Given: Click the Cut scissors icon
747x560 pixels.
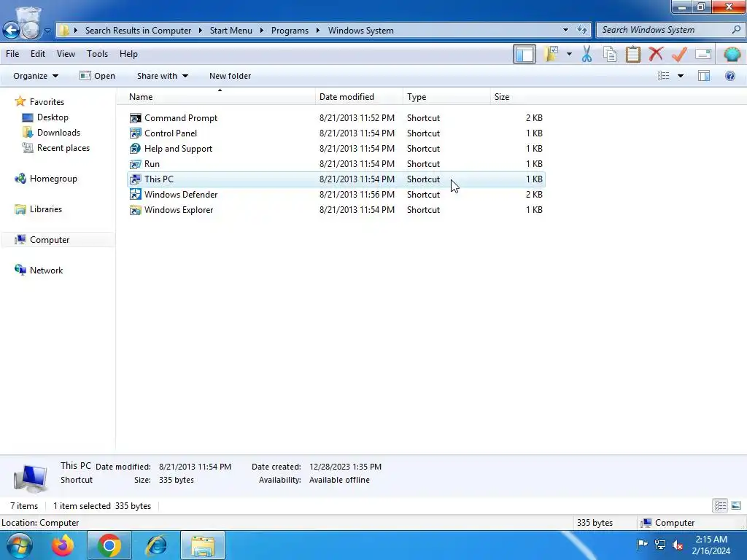Looking at the screenshot, I should [587, 54].
